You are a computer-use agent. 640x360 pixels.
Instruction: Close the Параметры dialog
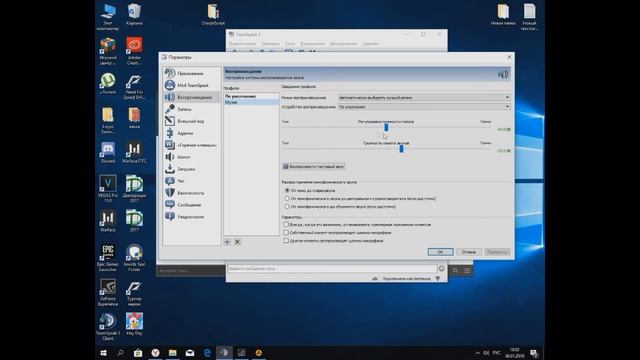pos(509,57)
